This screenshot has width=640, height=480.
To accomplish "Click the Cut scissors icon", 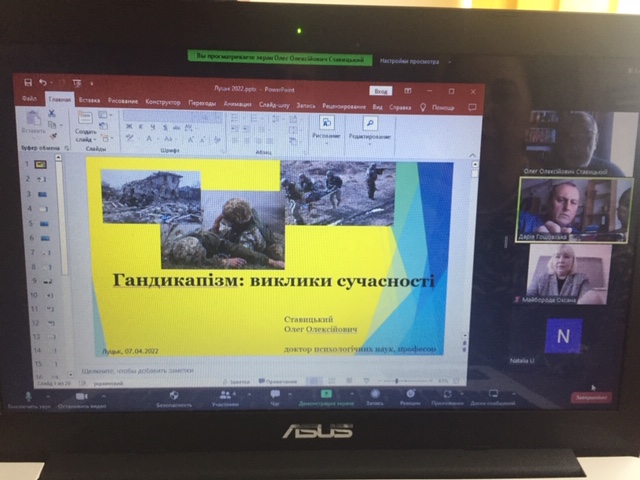I will 52,113.
